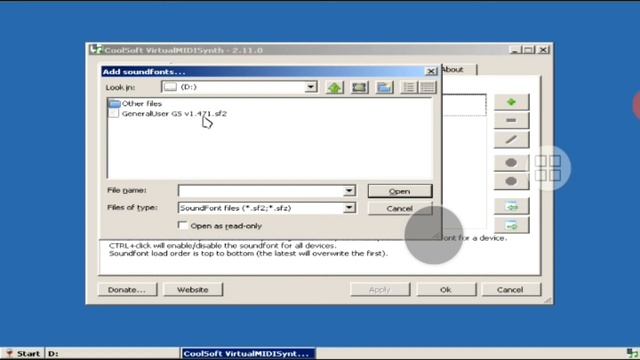Click the Start button on taskbar
Image resolution: width=640 pixels, height=360 pixels.
pos(23,353)
